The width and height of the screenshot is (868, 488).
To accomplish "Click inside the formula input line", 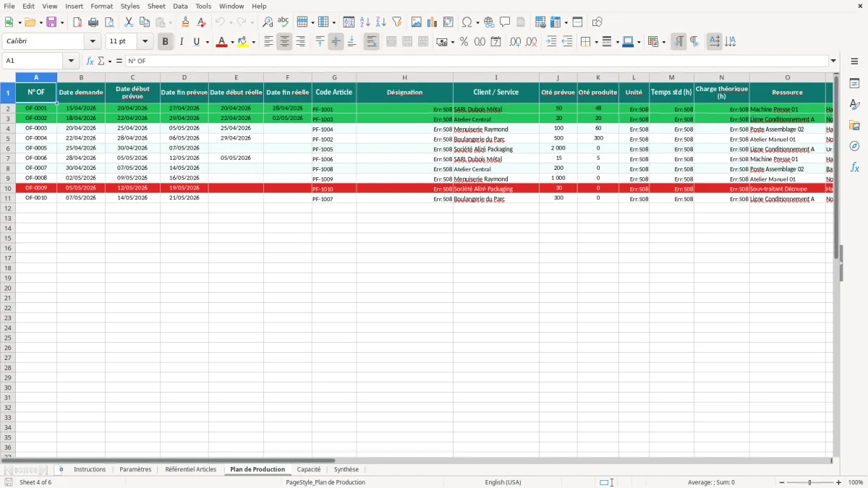I will click(x=477, y=61).
